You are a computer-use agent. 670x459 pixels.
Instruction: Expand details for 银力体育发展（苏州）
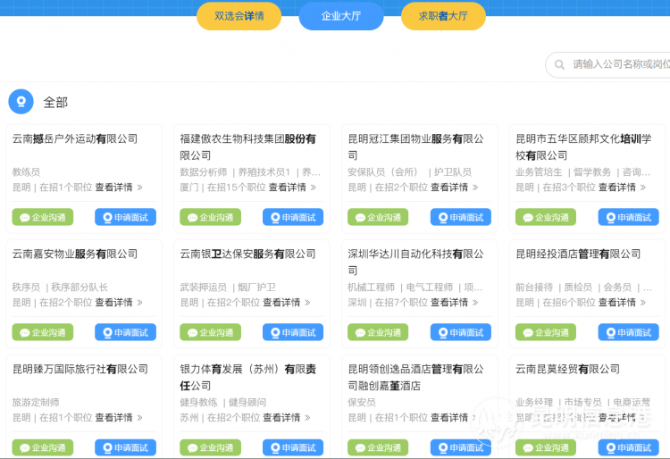pyautogui.click(x=286, y=418)
